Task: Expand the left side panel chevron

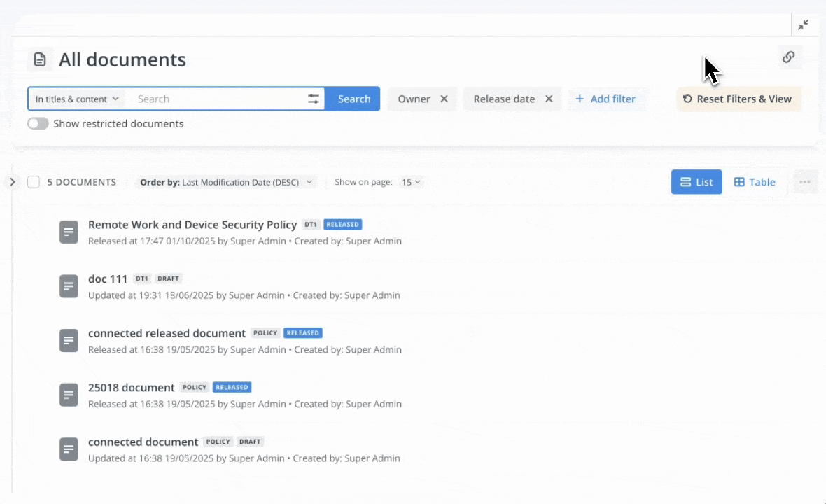Action: (13, 182)
